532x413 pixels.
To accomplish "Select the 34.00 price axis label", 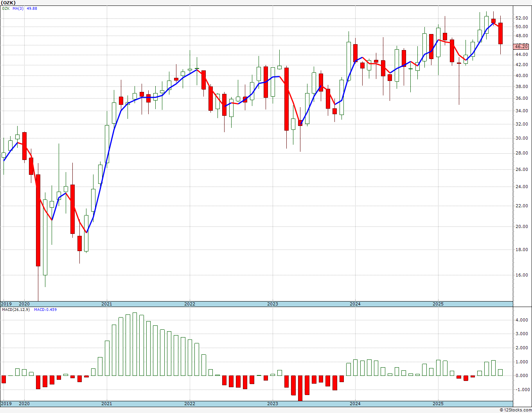I will [521, 111].
